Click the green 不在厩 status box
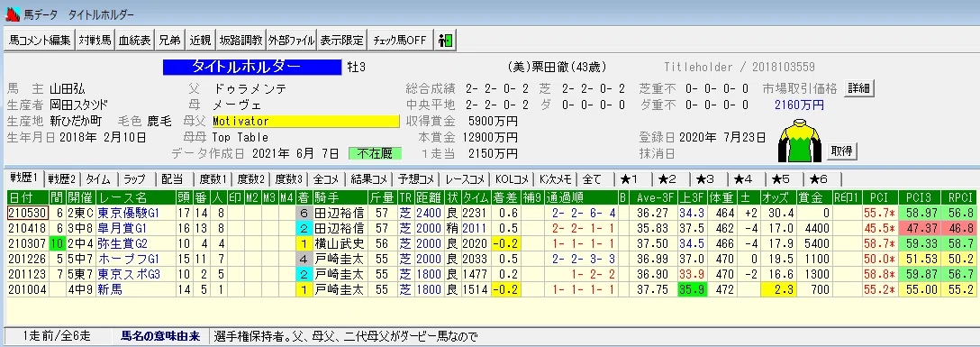The image size is (980, 347). 376,153
